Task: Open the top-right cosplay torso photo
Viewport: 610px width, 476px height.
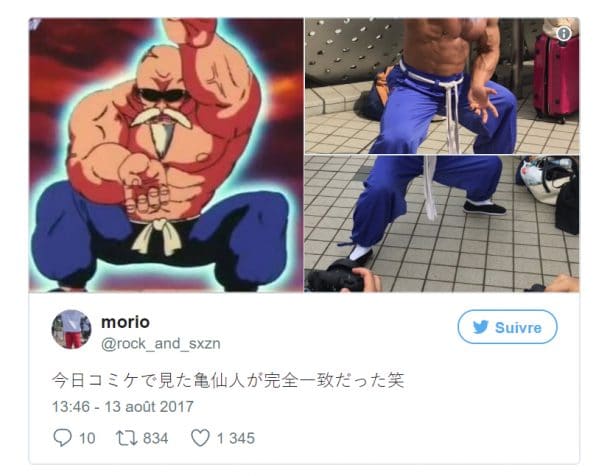Action: click(x=442, y=86)
